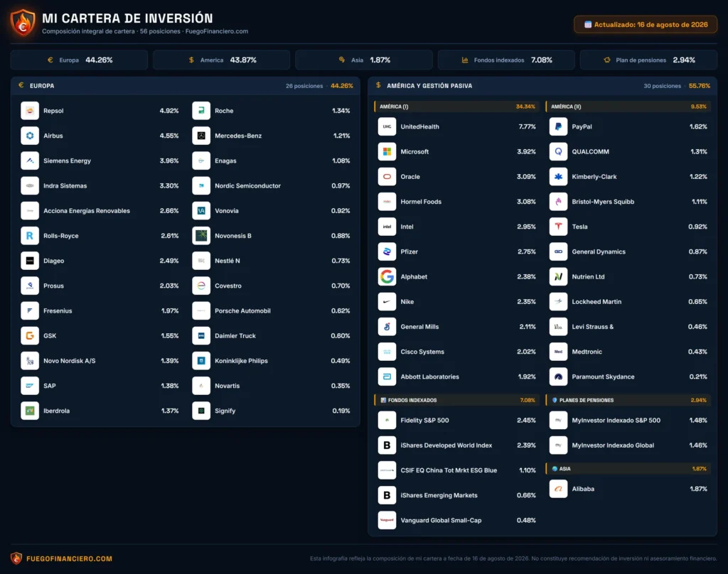Click the Siemens Energy row name
The width and height of the screenshot is (728, 574).
point(68,161)
